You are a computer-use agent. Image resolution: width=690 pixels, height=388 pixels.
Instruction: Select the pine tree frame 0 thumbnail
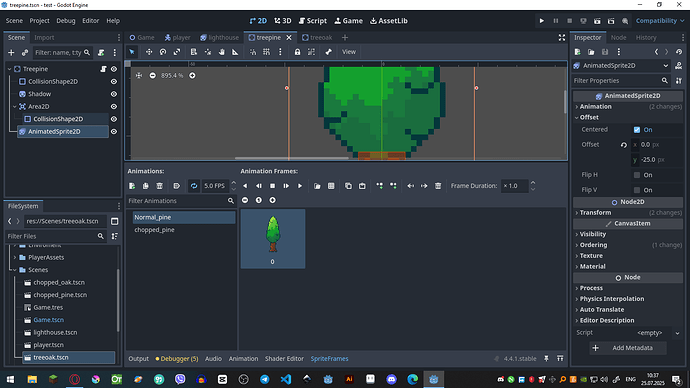273,238
